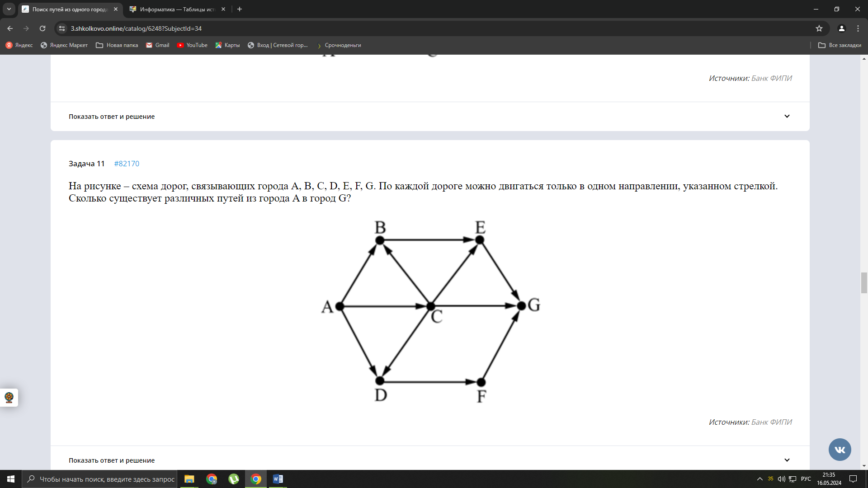Go forward to the next page

pos(26,28)
